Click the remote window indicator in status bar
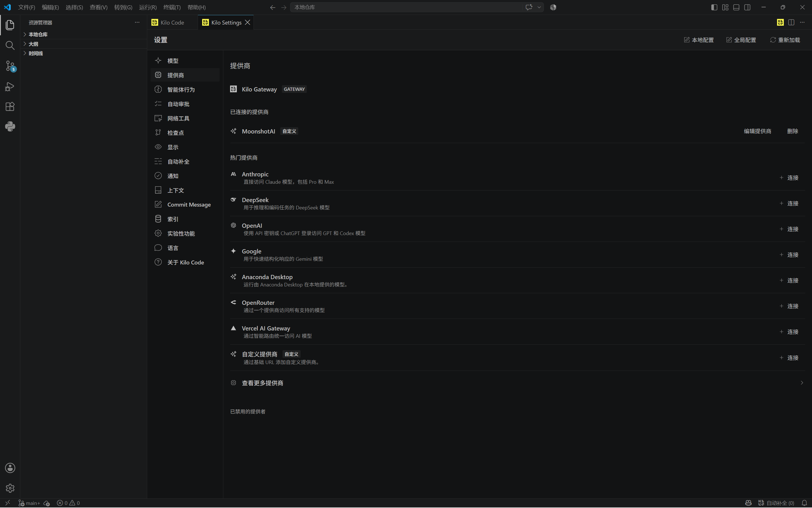Screen dimensions: 812x508 [x=7, y=503]
